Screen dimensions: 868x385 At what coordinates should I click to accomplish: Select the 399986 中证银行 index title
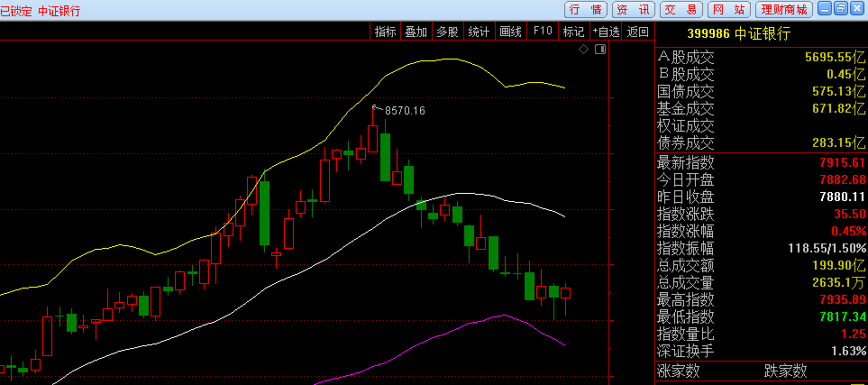(x=738, y=33)
